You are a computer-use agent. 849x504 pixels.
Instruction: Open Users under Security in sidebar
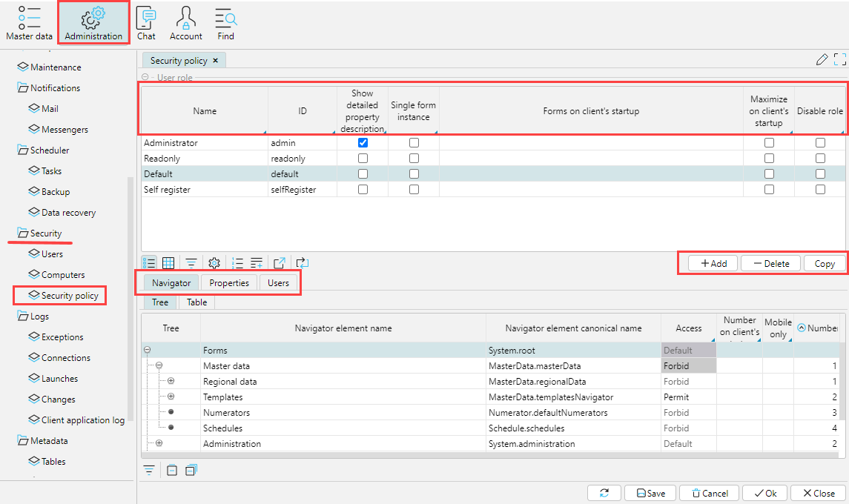(x=52, y=254)
